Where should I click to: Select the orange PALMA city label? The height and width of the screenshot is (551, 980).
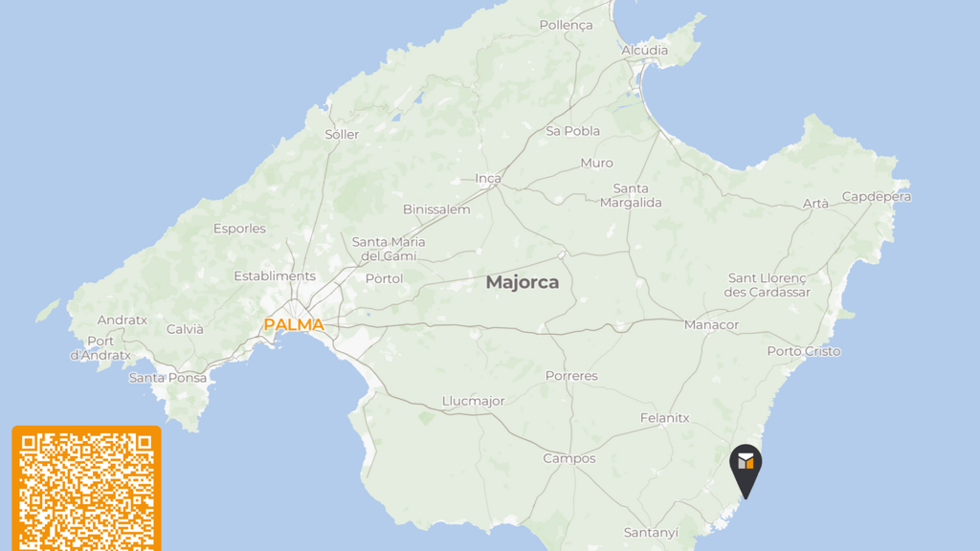[x=294, y=325]
